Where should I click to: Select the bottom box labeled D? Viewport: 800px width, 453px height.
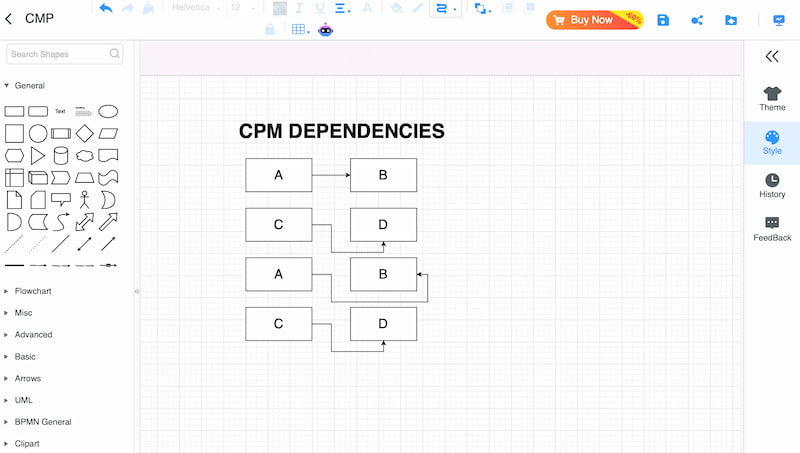click(x=383, y=324)
